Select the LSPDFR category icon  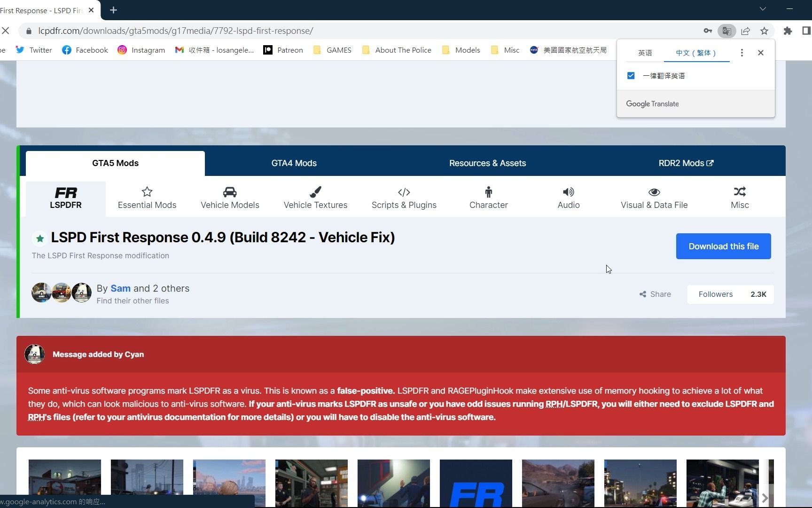pyautogui.click(x=66, y=198)
